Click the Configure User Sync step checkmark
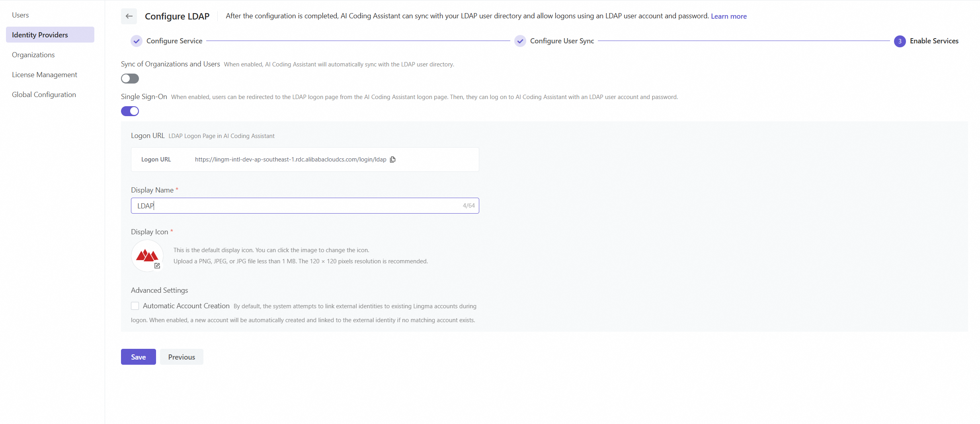The width and height of the screenshot is (980, 424). pos(520,41)
